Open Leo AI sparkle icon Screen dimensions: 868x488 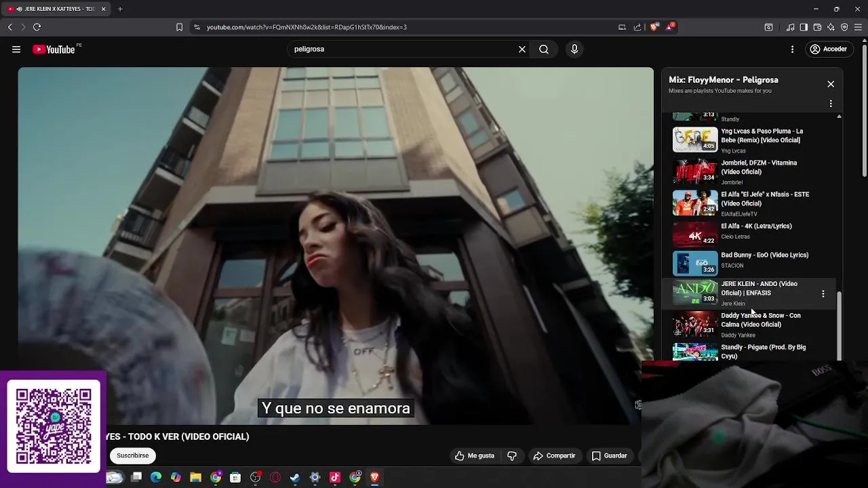click(x=831, y=27)
